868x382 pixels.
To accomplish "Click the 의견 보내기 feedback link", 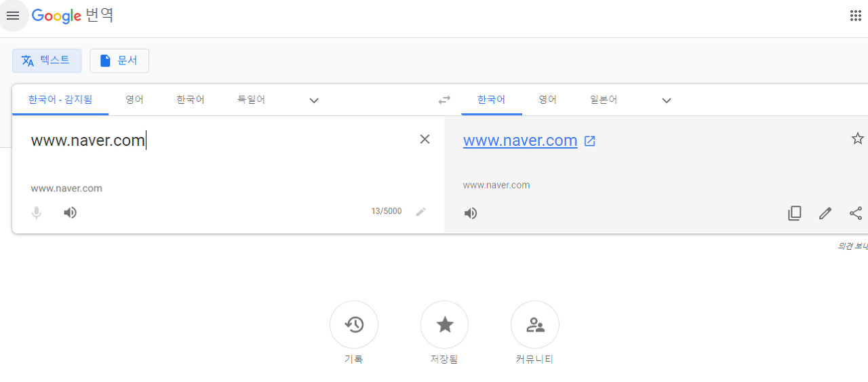I will point(853,246).
